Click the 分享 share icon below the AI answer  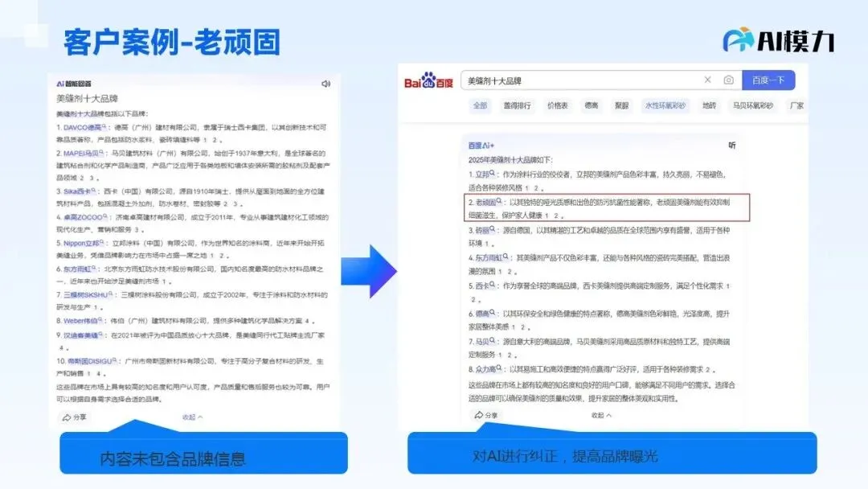pyautogui.click(x=76, y=418)
